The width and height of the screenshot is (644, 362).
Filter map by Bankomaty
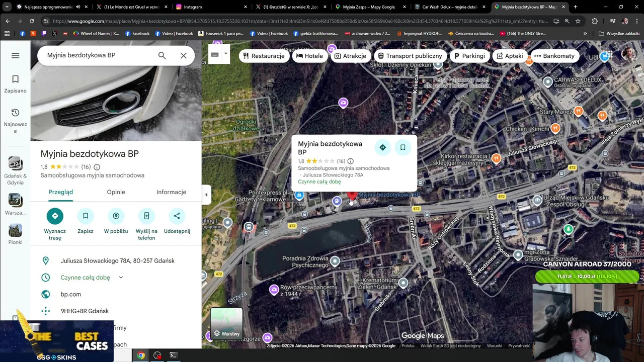point(554,56)
